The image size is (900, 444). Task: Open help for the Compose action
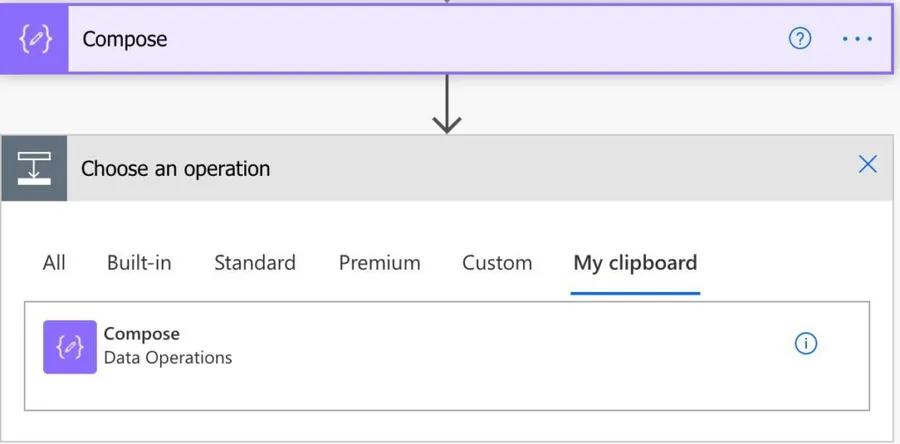(x=800, y=39)
